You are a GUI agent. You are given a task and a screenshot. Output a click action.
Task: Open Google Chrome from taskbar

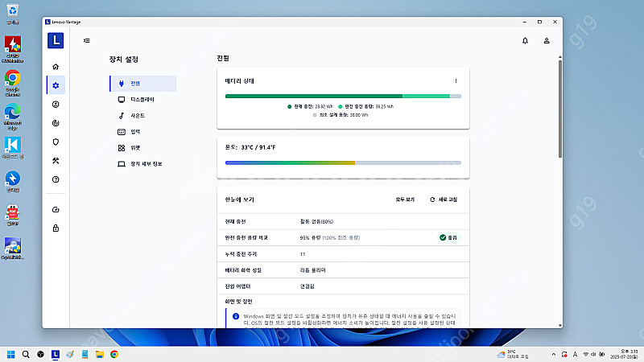point(114,354)
